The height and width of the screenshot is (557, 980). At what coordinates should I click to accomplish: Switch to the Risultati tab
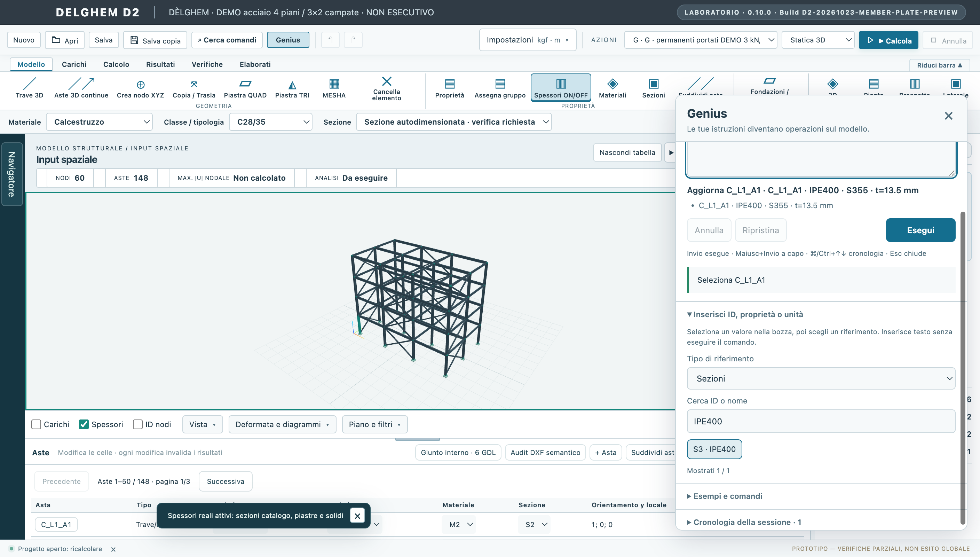[x=160, y=64]
